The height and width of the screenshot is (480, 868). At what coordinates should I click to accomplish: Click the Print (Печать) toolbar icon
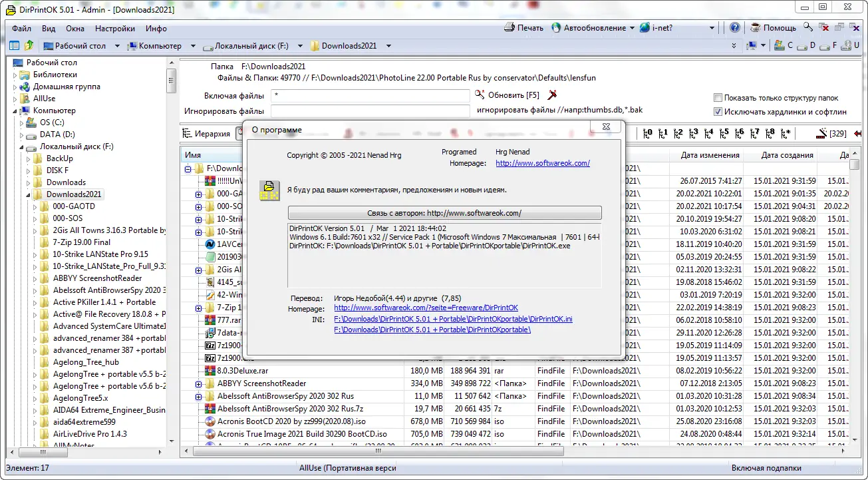click(x=509, y=28)
